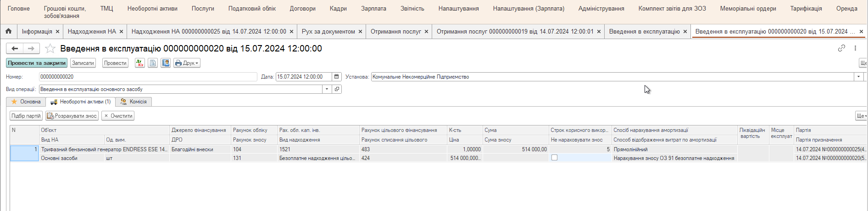Show Дт/Кт accounting entries for document

[x=140, y=63]
